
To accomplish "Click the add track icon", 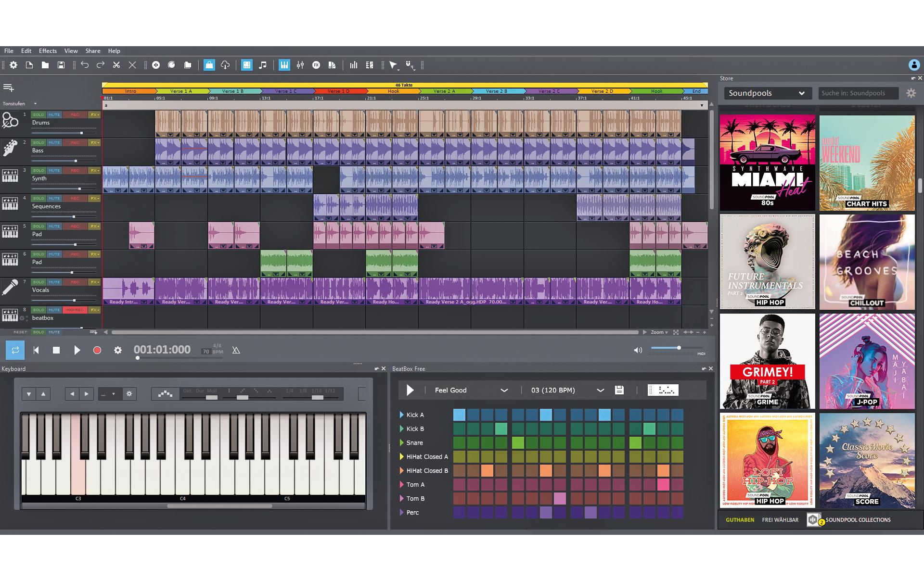I will tap(9, 88).
